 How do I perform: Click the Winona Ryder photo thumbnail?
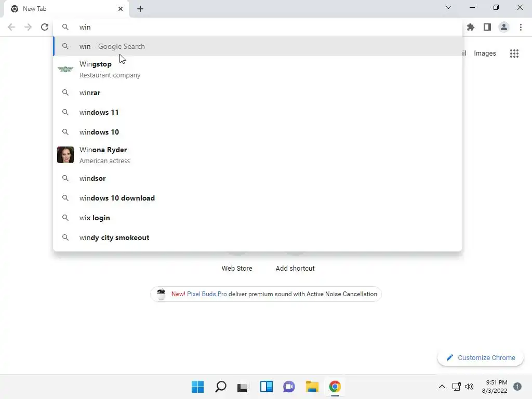click(x=65, y=155)
